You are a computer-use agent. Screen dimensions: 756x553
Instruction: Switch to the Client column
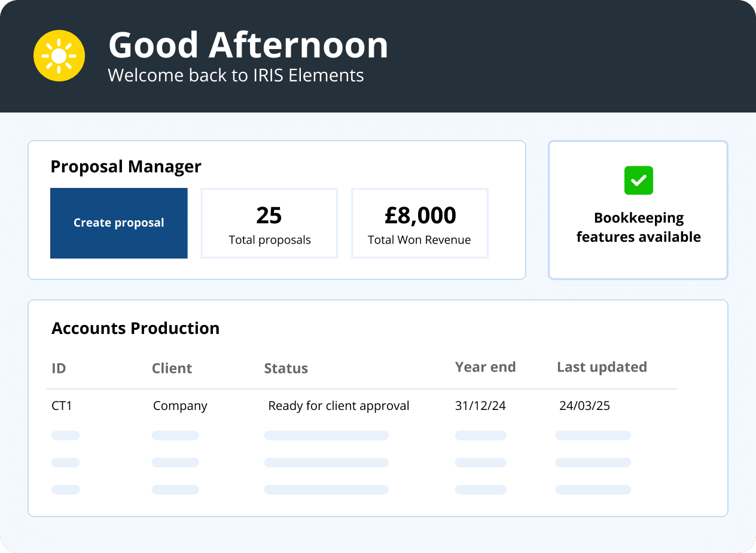coord(172,368)
